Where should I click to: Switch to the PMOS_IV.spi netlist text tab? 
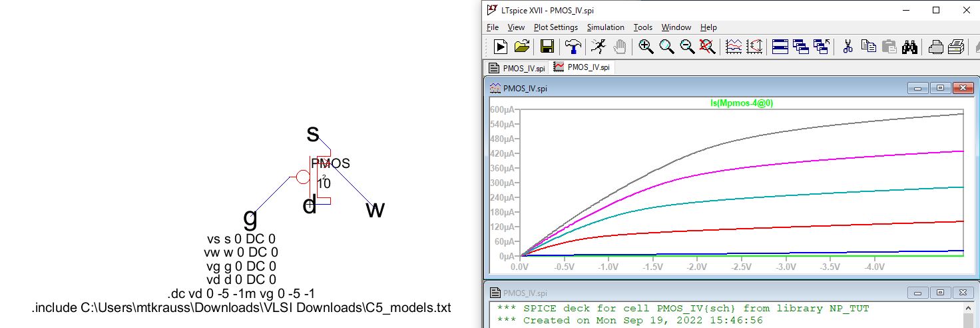tap(517, 67)
